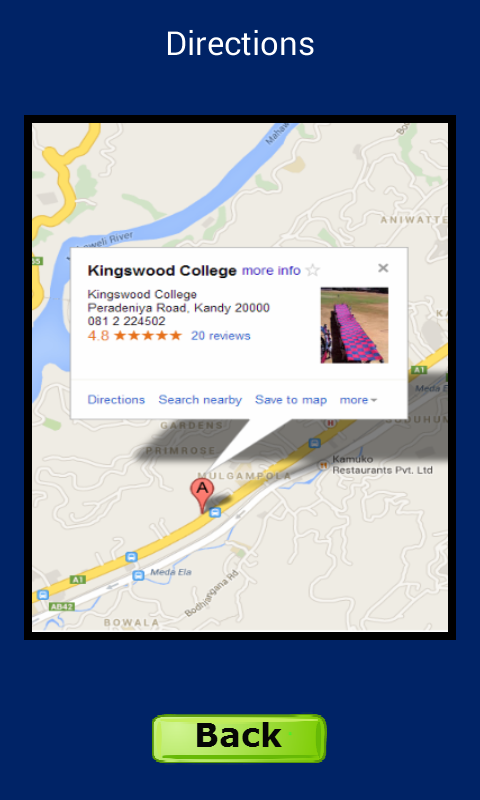
Task: Toggle the favorite star beside more info
Action: (x=313, y=270)
